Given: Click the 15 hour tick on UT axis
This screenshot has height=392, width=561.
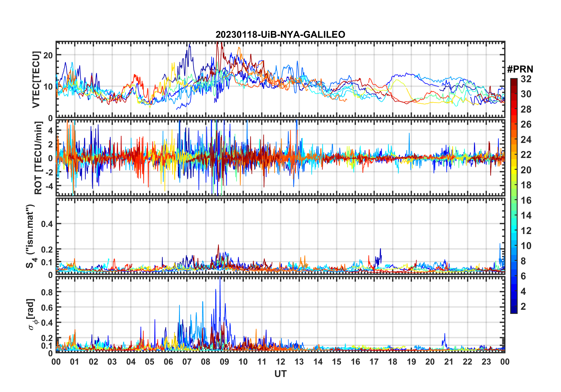Looking at the screenshot, I should 337,362.
